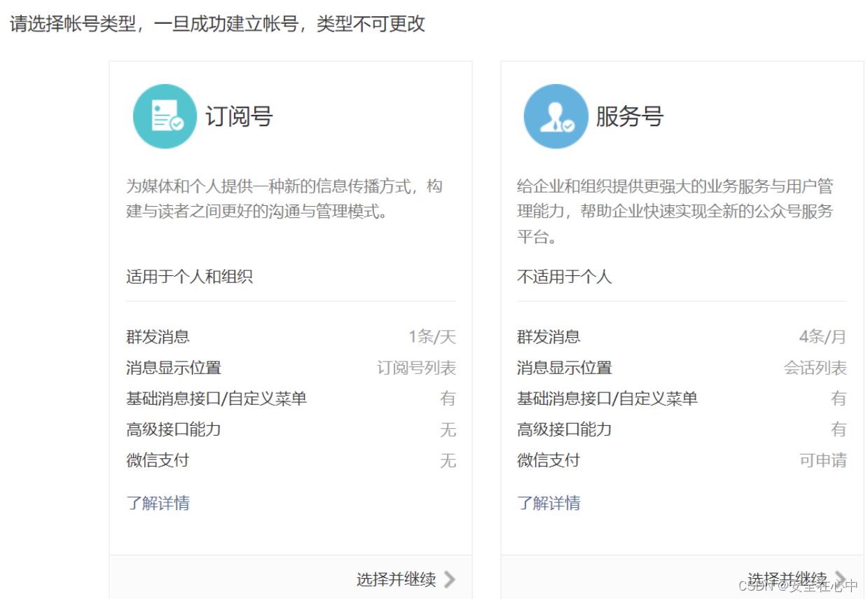Image resolution: width=868 pixels, height=599 pixels.
Task: Click the 会话列表 value
Action: (815, 368)
